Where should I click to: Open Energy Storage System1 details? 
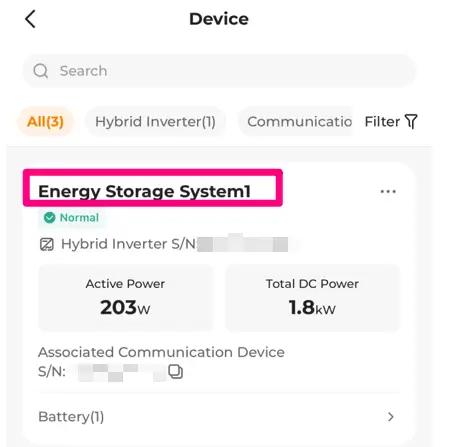pos(144,191)
